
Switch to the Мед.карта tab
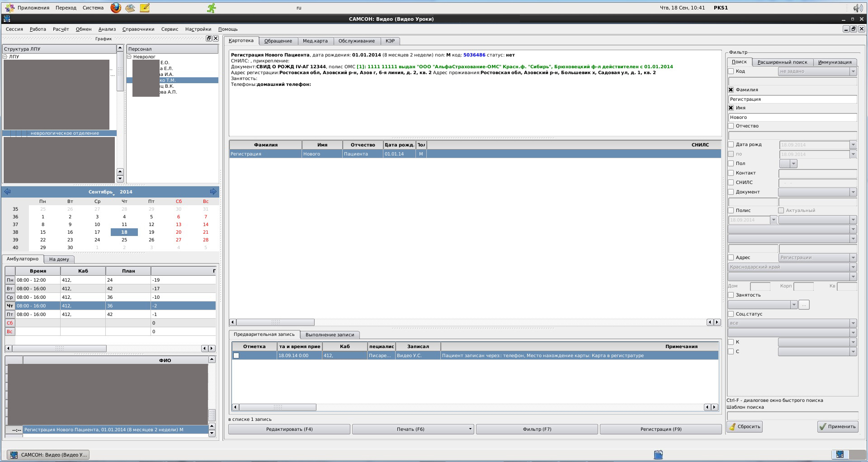pyautogui.click(x=315, y=41)
